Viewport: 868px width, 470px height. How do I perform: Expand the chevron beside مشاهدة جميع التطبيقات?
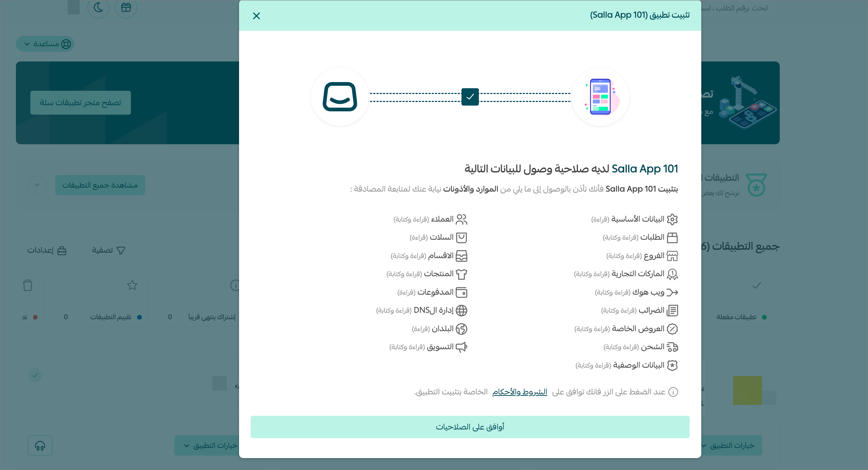click(x=37, y=185)
